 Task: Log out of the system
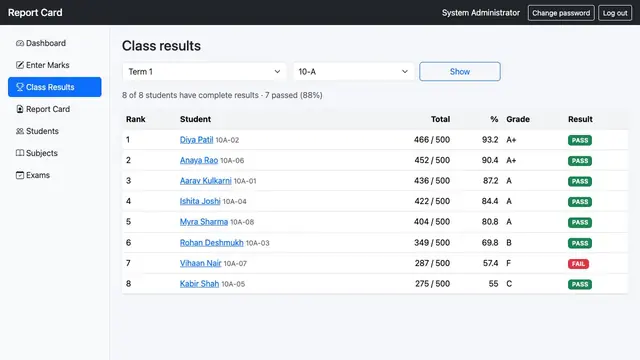[x=615, y=13]
